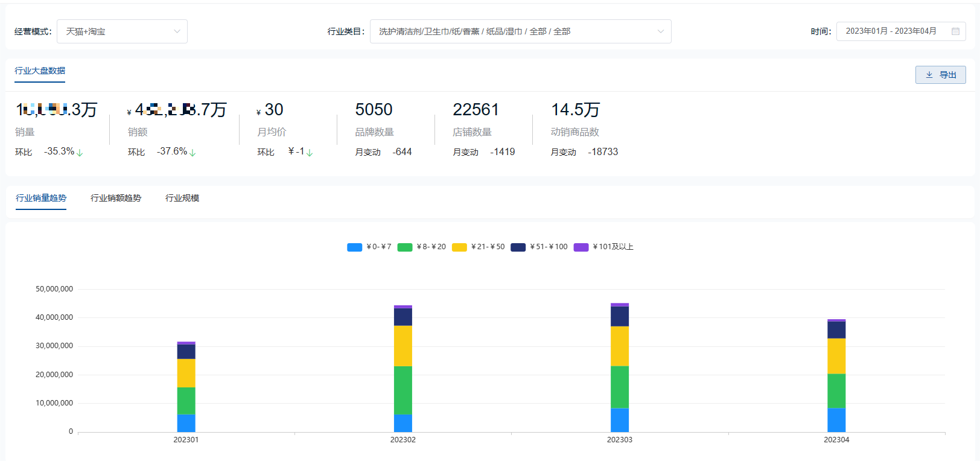
Task: Click the 50,000,000 y-axis label
Action: click(54, 289)
